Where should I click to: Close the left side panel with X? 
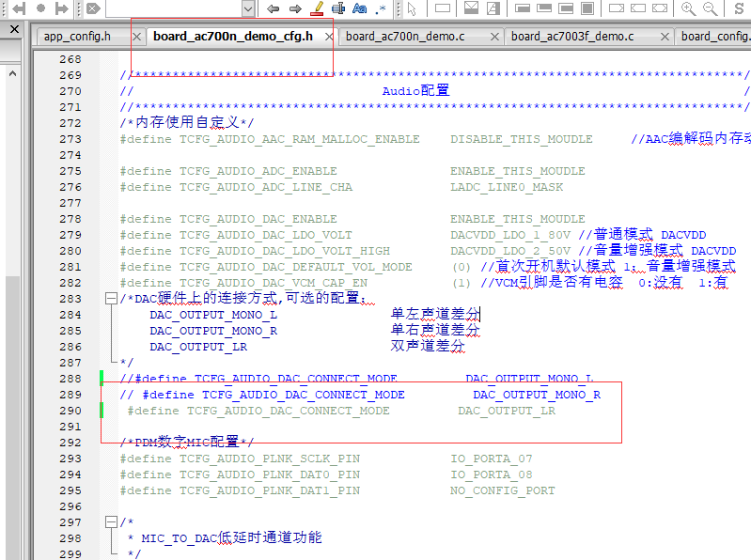[x=15, y=30]
